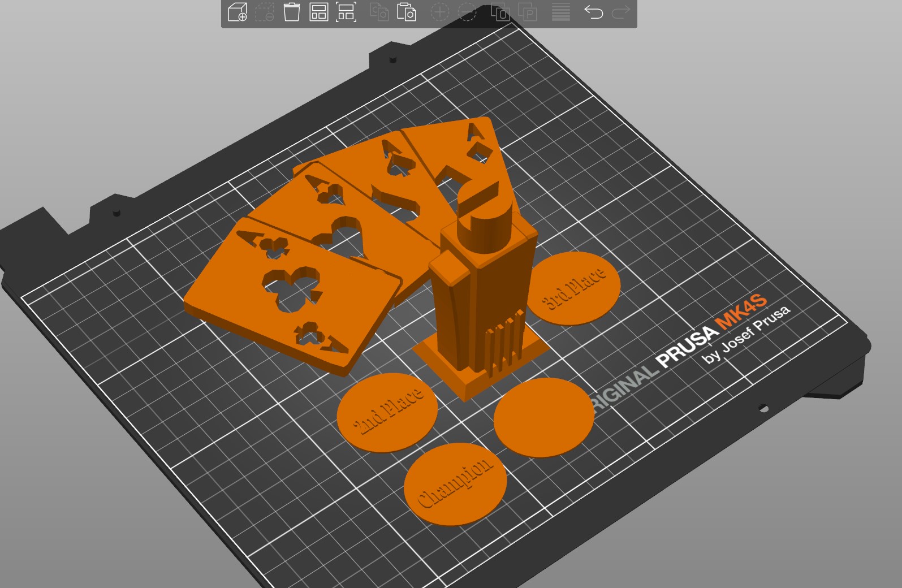The width and height of the screenshot is (902, 588).
Task: Click the greyed-out Delete selected object icon
Action: [x=265, y=12]
